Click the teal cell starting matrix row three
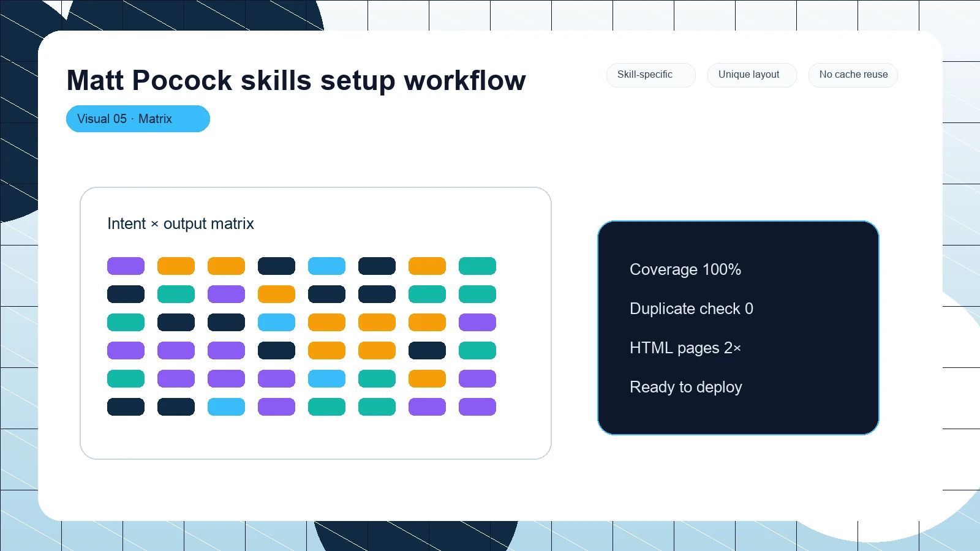Image resolution: width=980 pixels, height=551 pixels. 126,323
